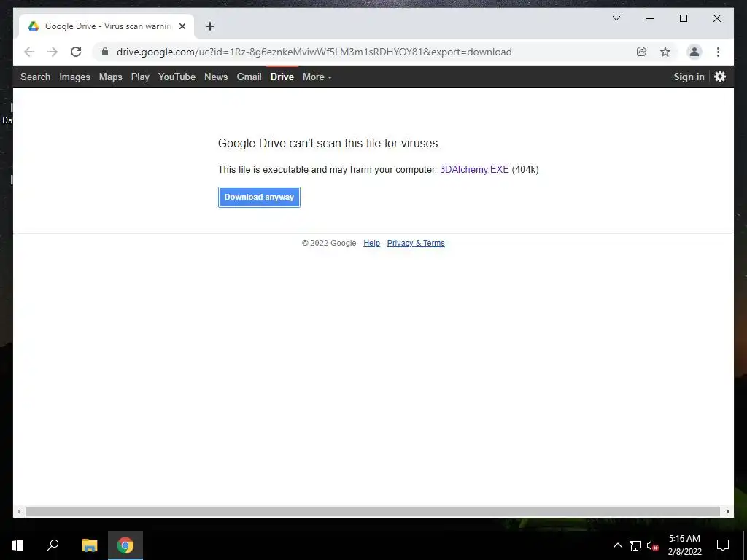Viewport: 747px width, 560px height.
Task: Click the Chrome back arrow button
Action: click(29, 52)
